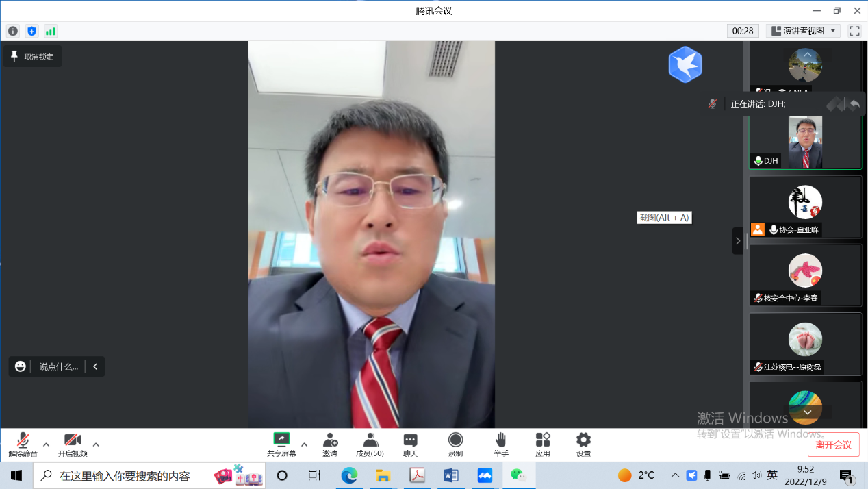This screenshot has height=489, width=868.
Task: Expand video options arrow beside 开启视频
Action: 96,444
